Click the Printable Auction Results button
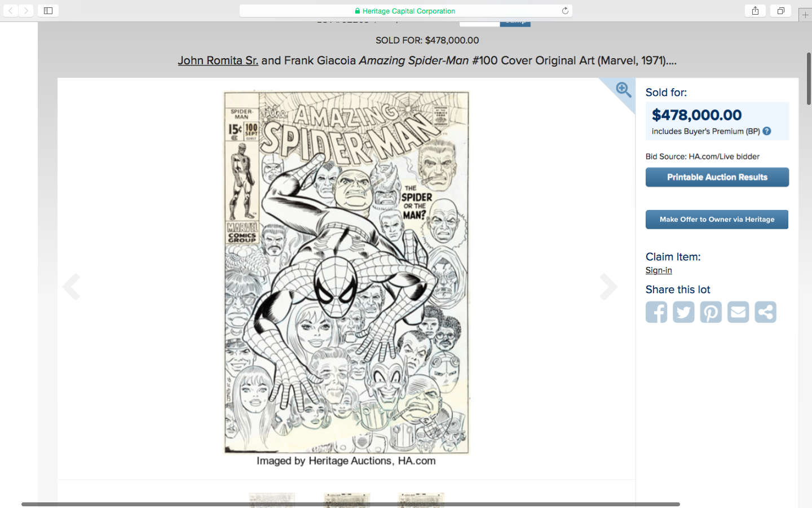The width and height of the screenshot is (812, 508). [x=717, y=177]
